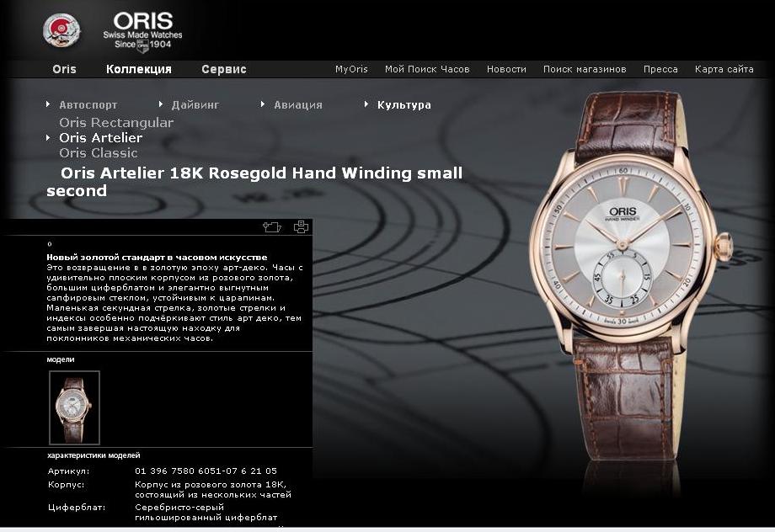Open the Коллекция menu
Screen dimensions: 775x532
pyautogui.click(x=139, y=69)
